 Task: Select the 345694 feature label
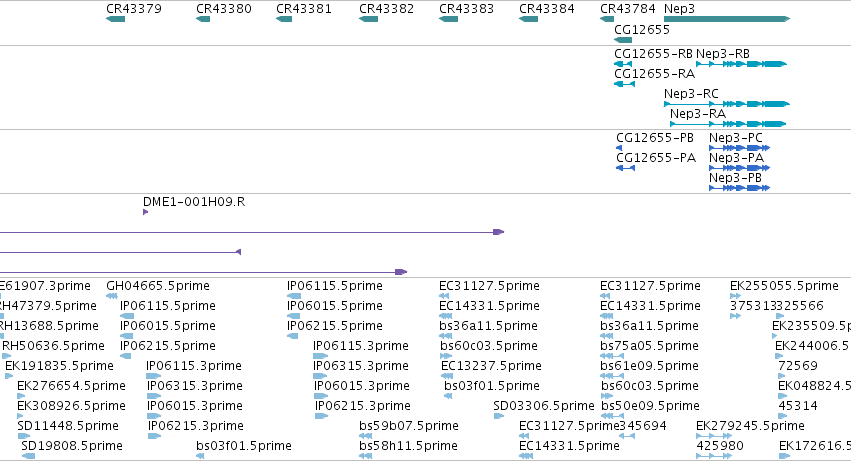pyautogui.click(x=643, y=426)
